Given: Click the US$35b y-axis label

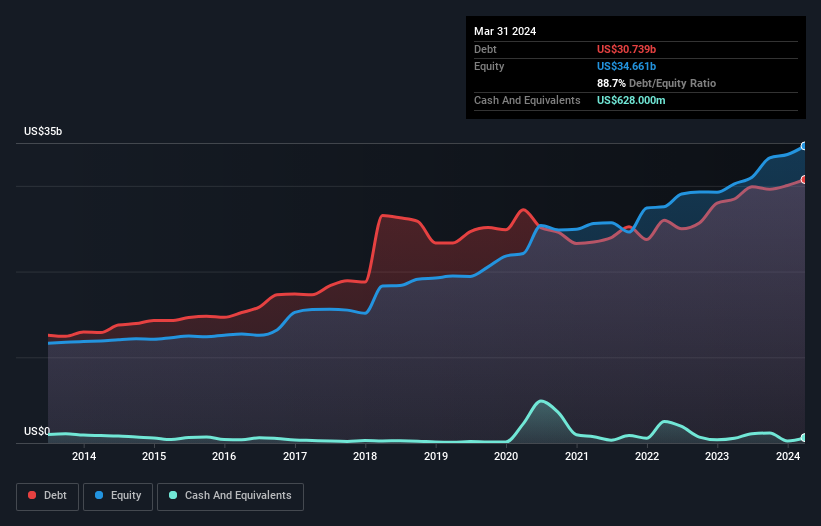Looking at the screenshot, I should pyautogui.click(x=43, y=131).
